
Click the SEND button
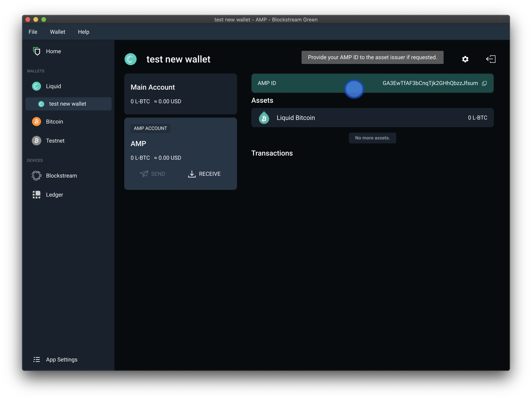[x=152, y=174]
